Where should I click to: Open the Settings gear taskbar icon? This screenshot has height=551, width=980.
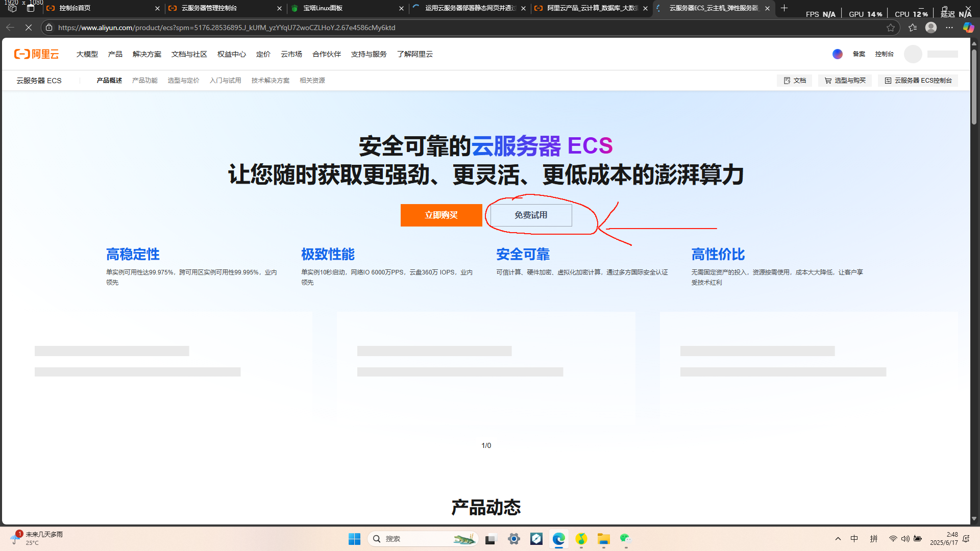tap(514, 539)
